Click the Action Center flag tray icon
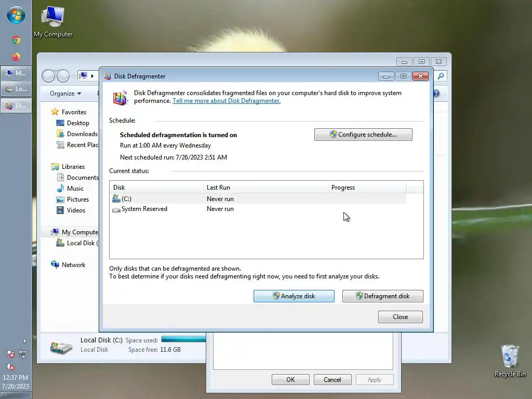Viewport: 532px width, 399px height. [10, 354]
